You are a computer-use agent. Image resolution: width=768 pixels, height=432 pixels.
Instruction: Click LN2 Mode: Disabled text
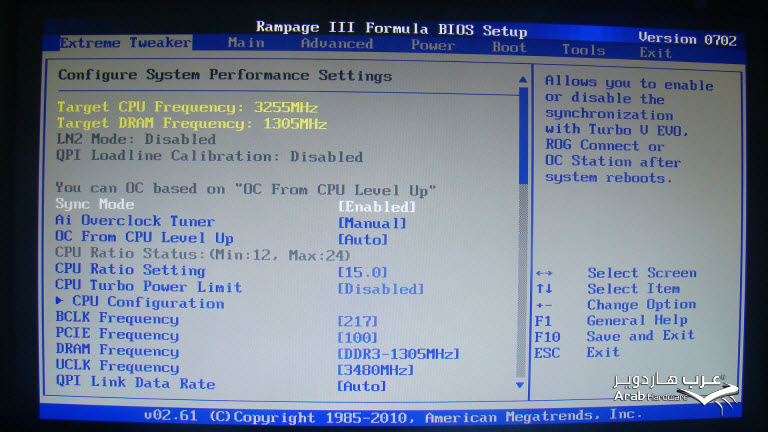[x=136, y=139]
